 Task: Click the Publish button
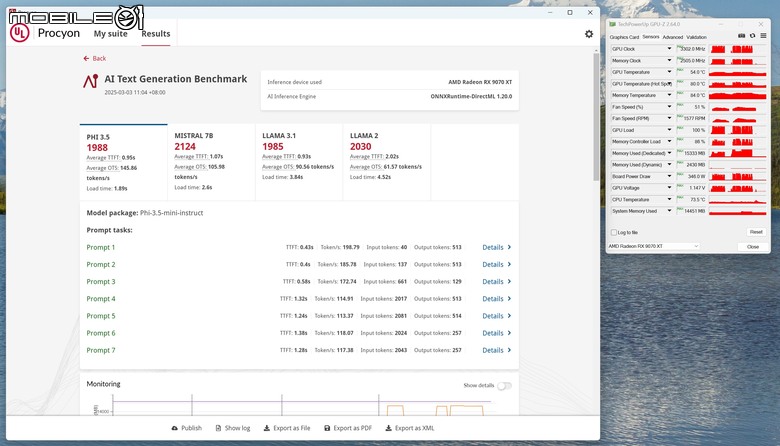coord(187,428)
